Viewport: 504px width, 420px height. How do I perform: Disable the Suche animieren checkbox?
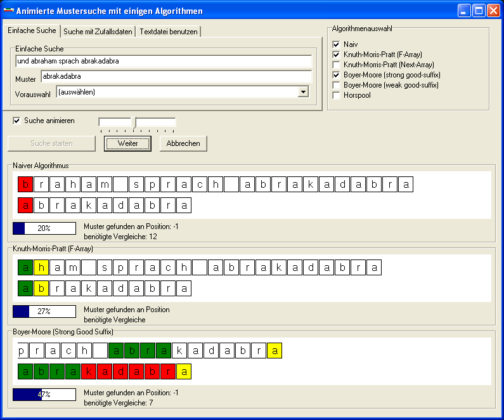click(x=17, y=120)
